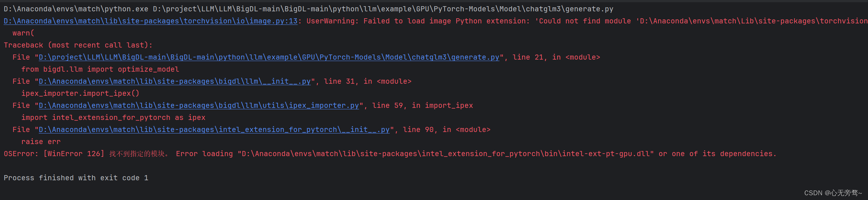
Task: Click 'line 90, in <module>' text
Action: tap(446, 129)
